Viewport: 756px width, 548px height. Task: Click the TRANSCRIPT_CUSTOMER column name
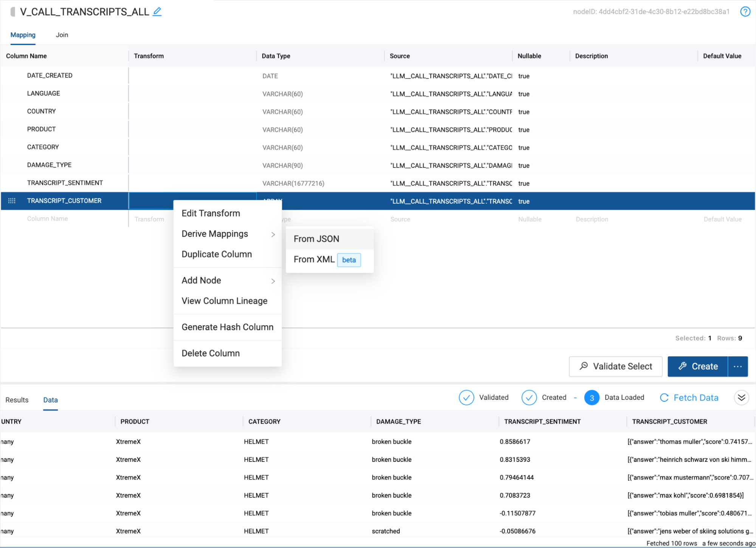[x=64, y=201]
